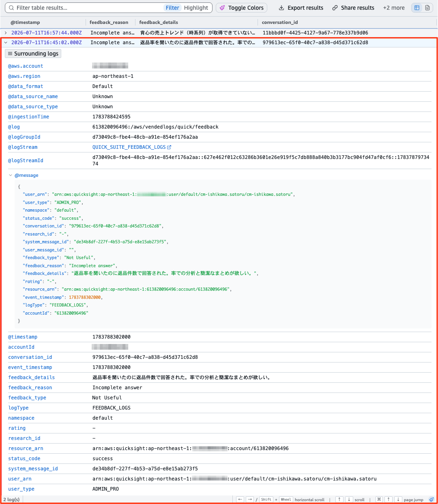Click the Share results link icon
Image resolution: width=438 pixels, height=504 pixels.
tap(335, 8)
